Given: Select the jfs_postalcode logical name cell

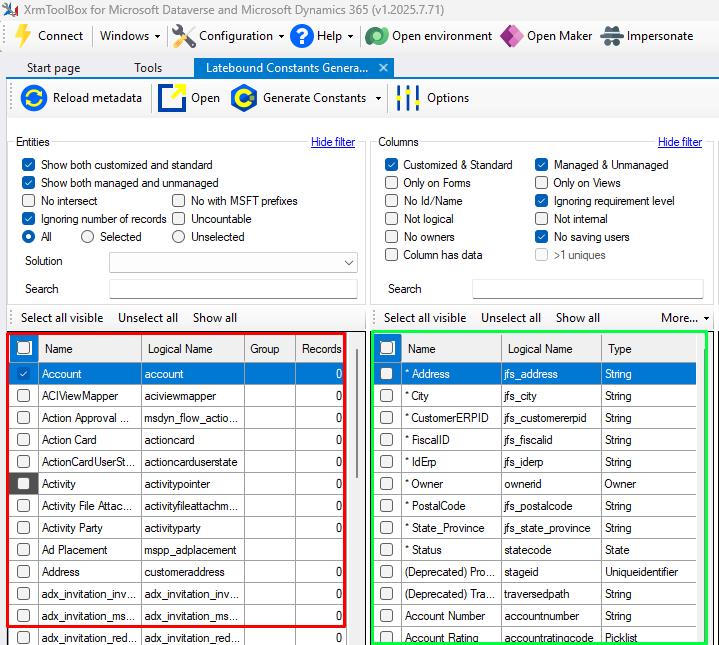Looking at the screenshot, I should [552, 506].
